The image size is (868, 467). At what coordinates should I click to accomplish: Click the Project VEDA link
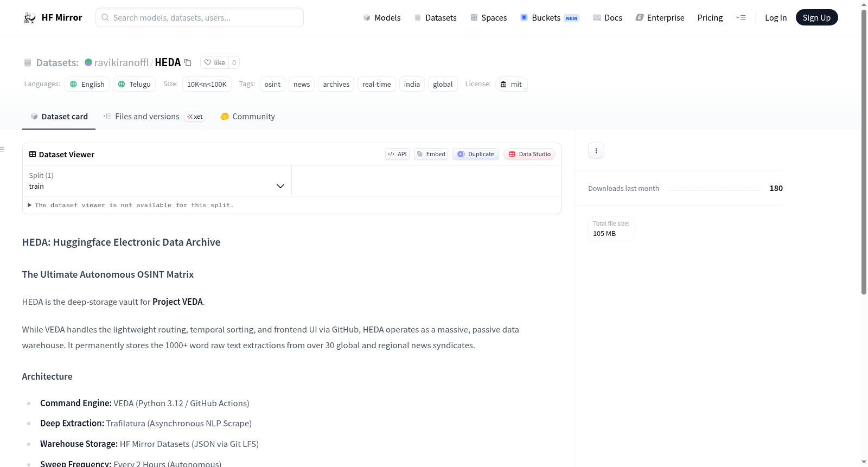tap(177, 302)
